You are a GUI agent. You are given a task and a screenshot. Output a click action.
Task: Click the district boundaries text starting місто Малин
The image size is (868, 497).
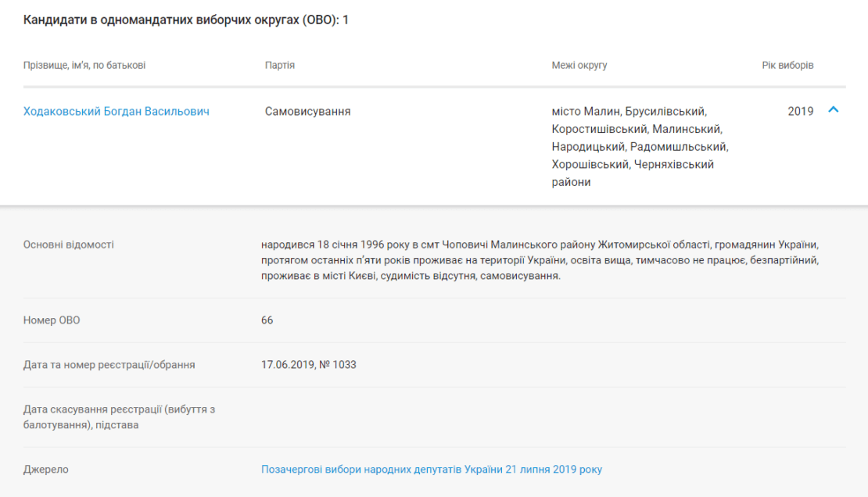pyautogui.click(x=640, y=147)
